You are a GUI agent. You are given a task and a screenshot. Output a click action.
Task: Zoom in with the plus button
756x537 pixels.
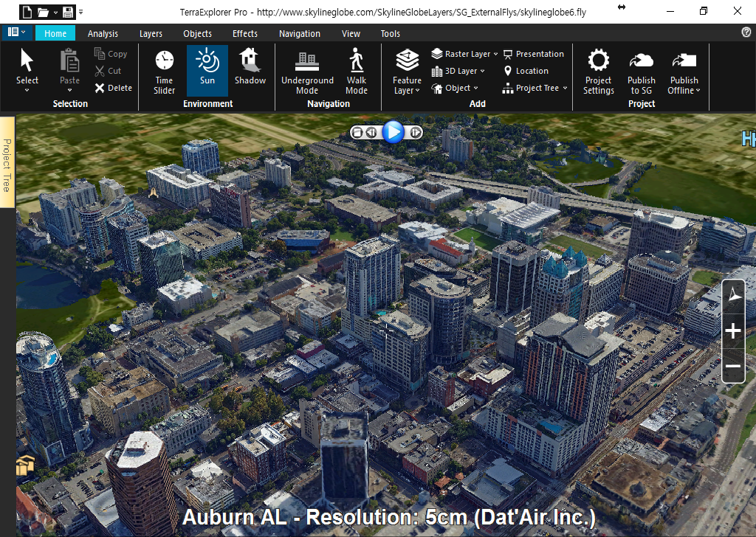[733, 331]
